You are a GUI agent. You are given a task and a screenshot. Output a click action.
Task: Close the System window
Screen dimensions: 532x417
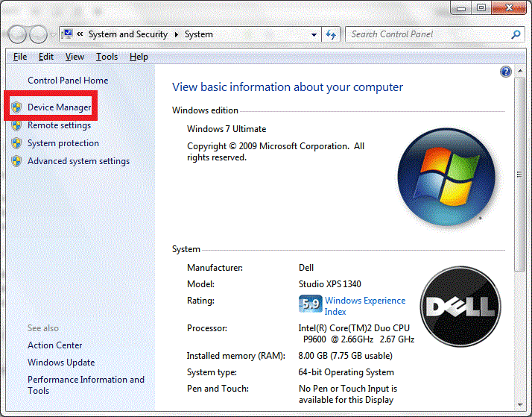coord(509,7)
